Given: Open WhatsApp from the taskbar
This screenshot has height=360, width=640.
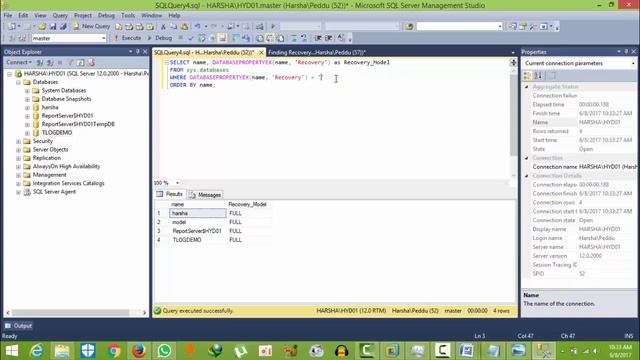Looking at the screenshot, I should pos(164,351).
